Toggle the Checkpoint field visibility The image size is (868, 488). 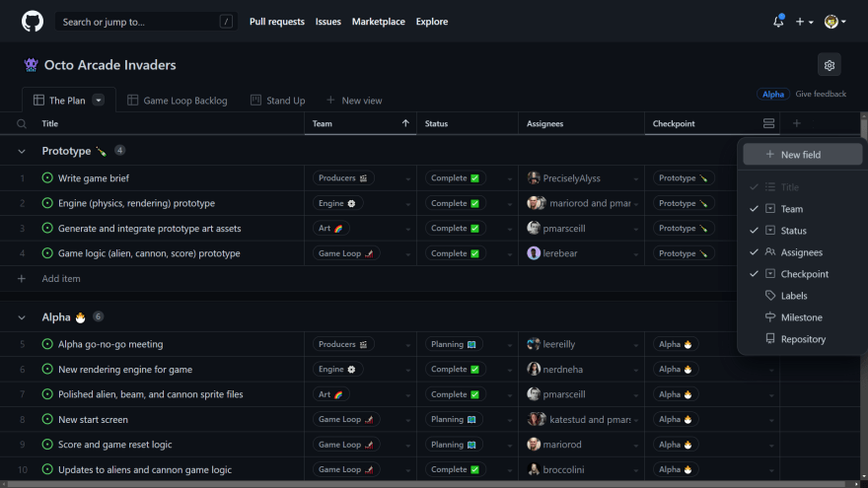tap(802, 274)
